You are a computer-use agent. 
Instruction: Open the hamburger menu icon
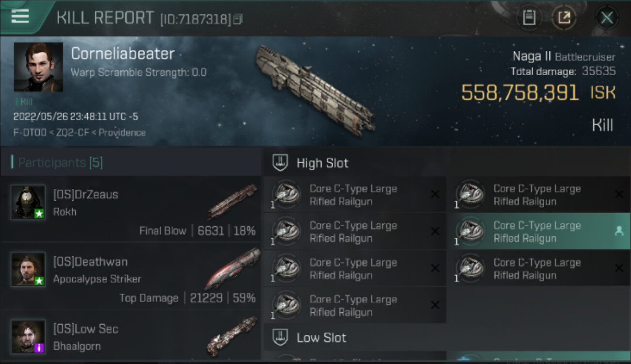click(20, 16)
